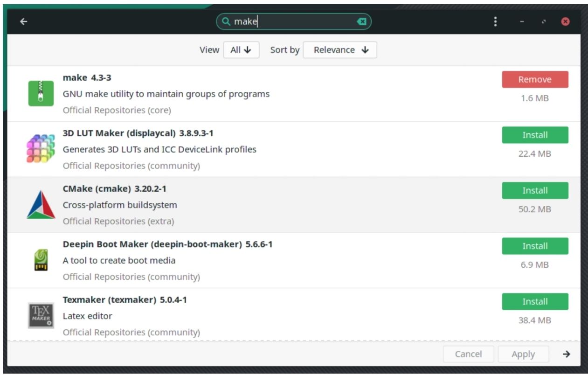Click the 6.9 MB size label
588x375 pixels.
[535, 264]
